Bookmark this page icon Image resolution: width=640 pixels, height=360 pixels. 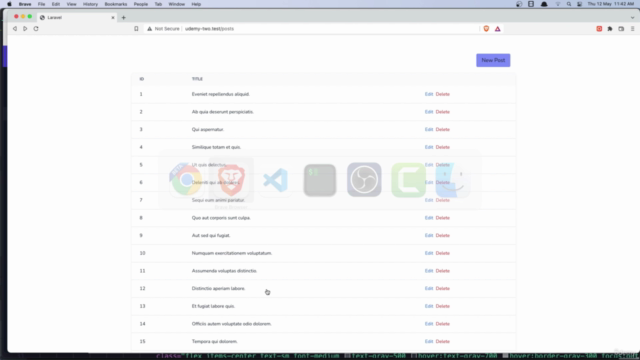click(136, 29)
